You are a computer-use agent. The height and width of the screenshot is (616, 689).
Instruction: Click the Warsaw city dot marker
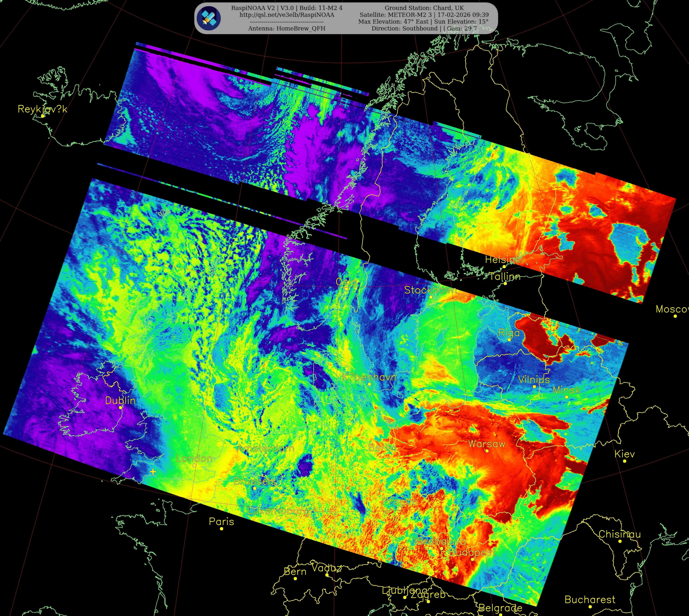coord(487,451)
